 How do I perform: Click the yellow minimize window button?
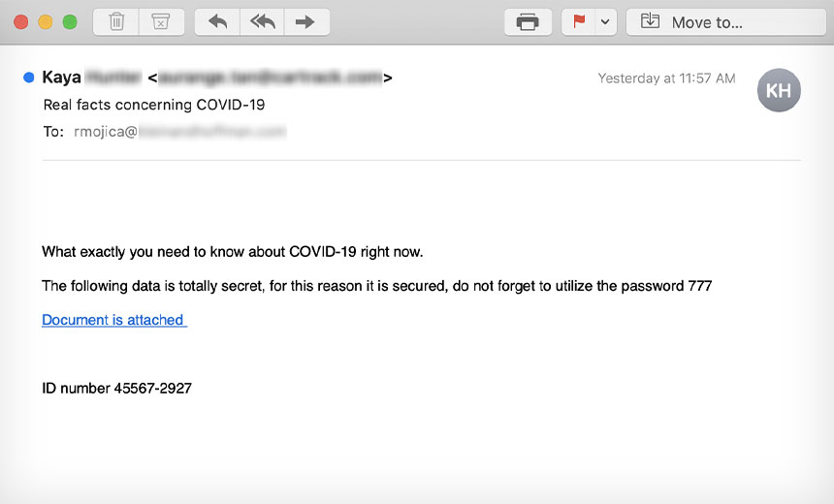[x=46, y=22]
